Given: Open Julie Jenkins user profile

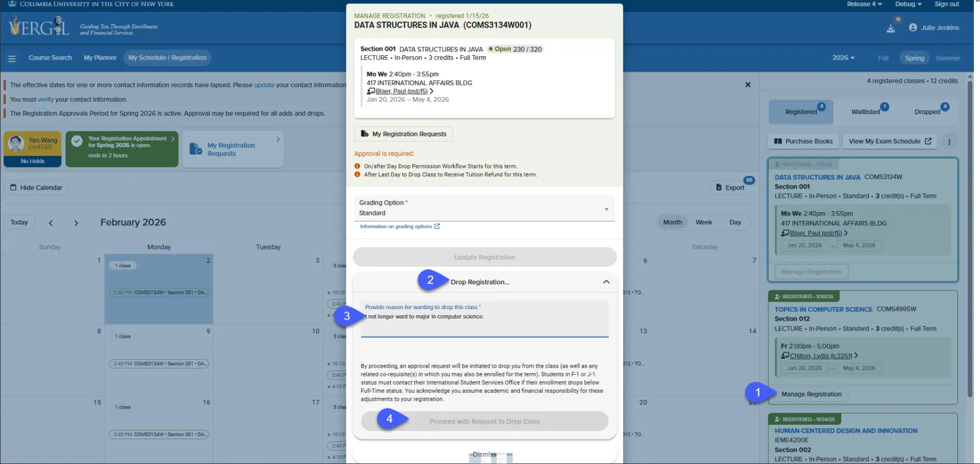Looking at the screenshot, I should (934, 28).
